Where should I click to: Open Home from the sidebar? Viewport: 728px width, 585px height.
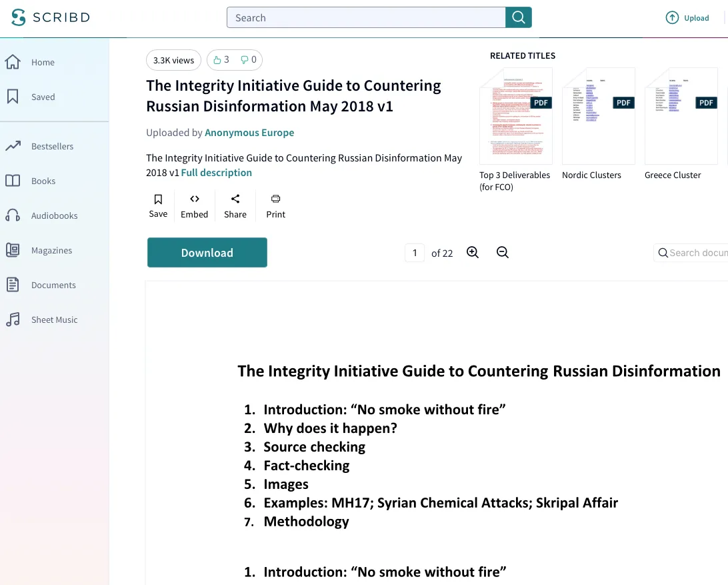[43, 62]
